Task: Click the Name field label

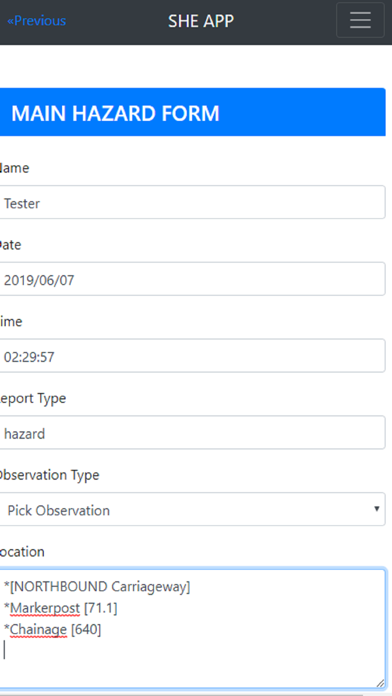Action: click(x=14, y=168)
